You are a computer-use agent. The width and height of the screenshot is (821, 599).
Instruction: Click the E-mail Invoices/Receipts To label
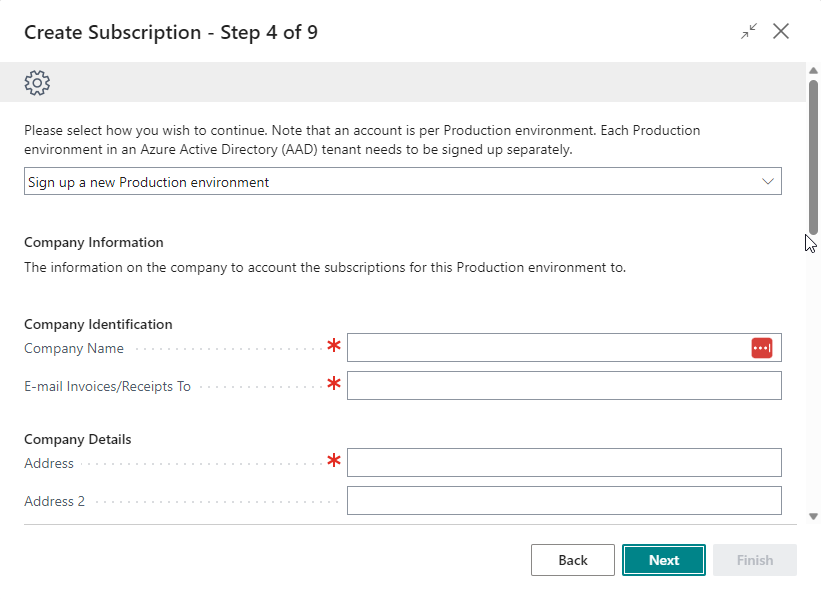tap(107, 387)
